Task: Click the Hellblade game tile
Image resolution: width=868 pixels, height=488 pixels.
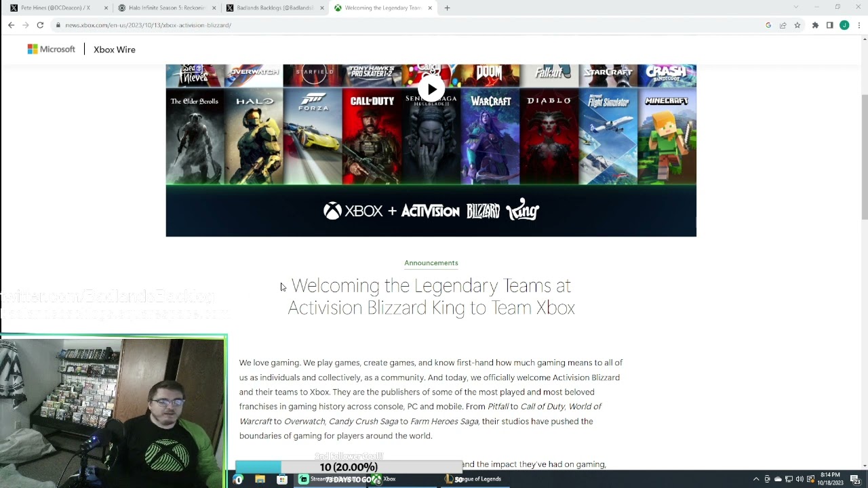Action: 431,136
